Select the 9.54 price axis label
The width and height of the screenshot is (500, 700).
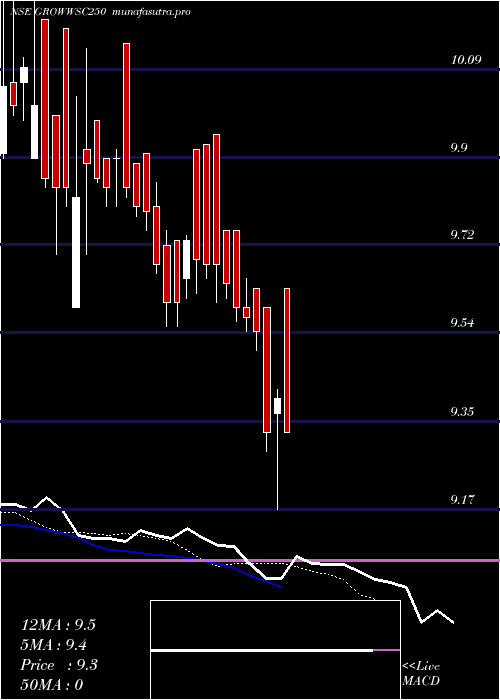tap(462, 322)
